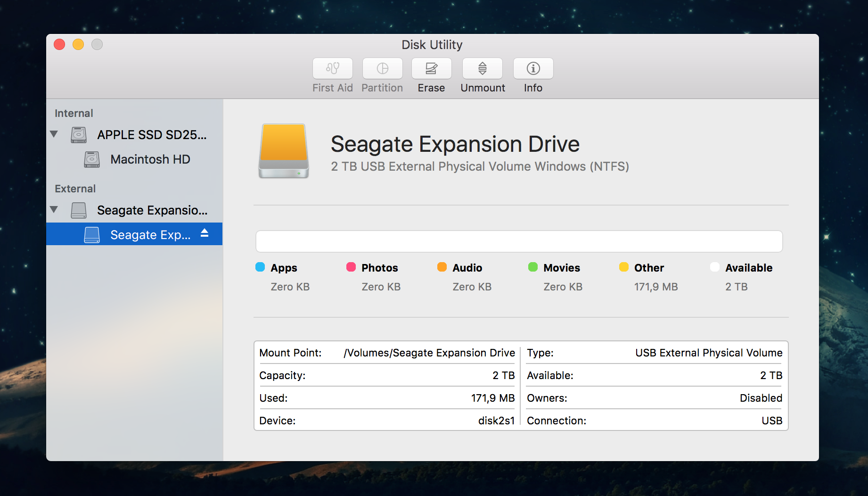This screenshot has width=868, height=496.
Task: Minimize the Disk Utility window
Action: 78,44
